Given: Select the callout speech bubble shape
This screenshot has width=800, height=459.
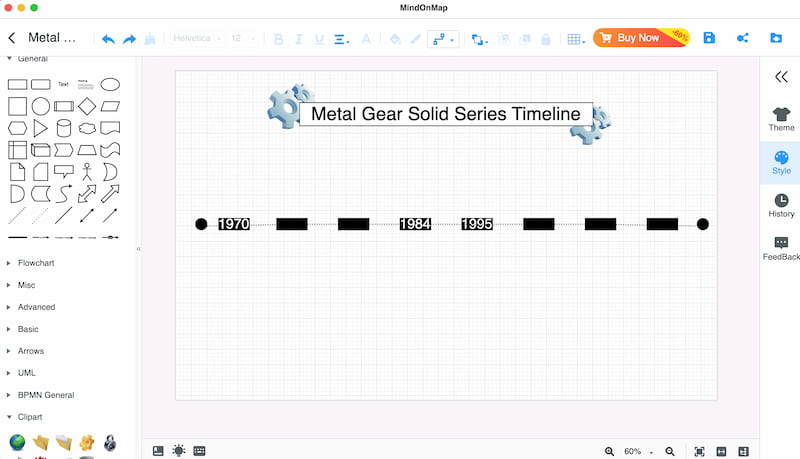Looking at the screenshot, I should click(x=64, y=171).
